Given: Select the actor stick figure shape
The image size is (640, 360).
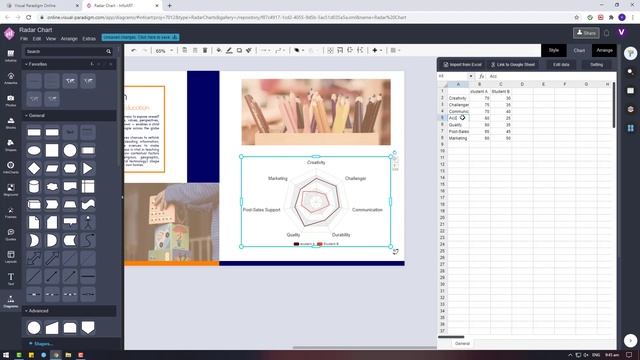Looking at the screenshot, I should (x=88, y=222).
